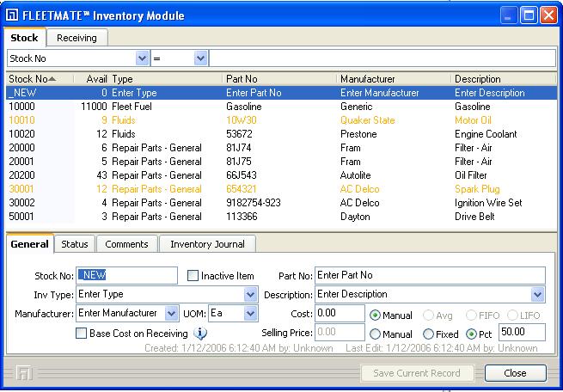The image size is (563, 392).
Task: Select the Fixed selling price radio button
Action: point(428,334)
